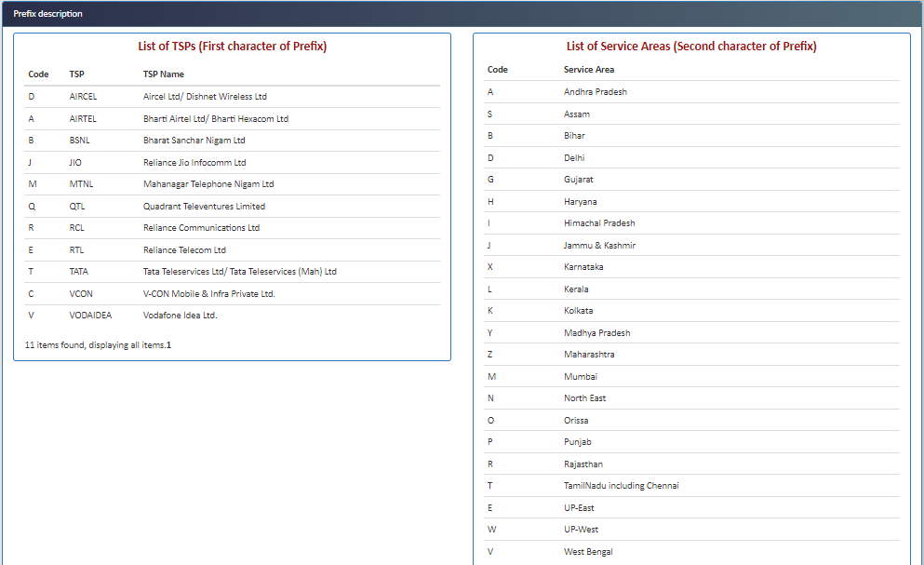Select the Andhra Pradesh service area
The height and width of the screenshot is (565, 924).
(x=596, y=92)
